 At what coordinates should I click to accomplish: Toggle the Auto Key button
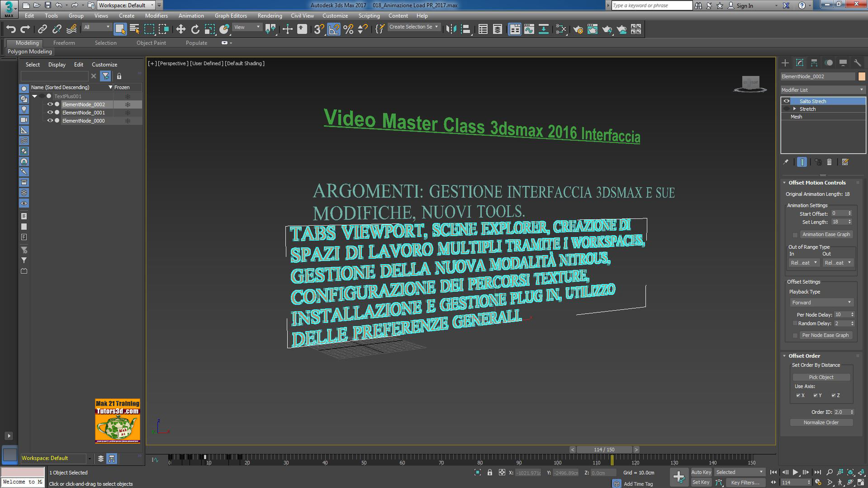tap(701, 472)
